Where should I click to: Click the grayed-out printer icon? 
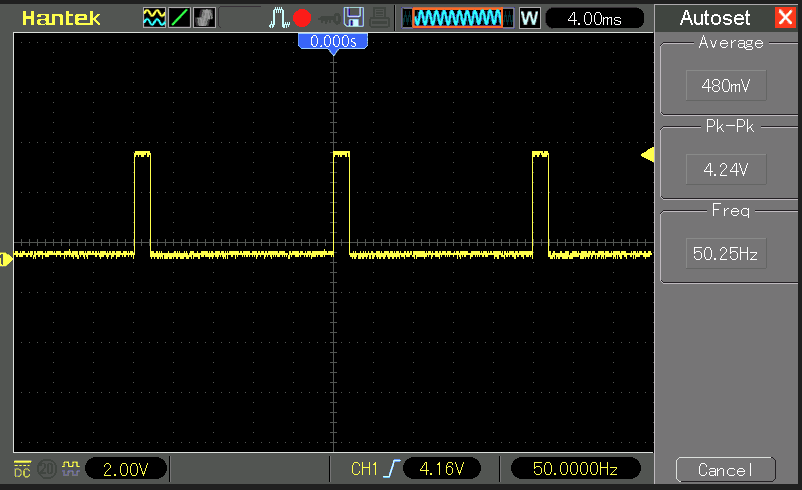click(x=379, y=18)
